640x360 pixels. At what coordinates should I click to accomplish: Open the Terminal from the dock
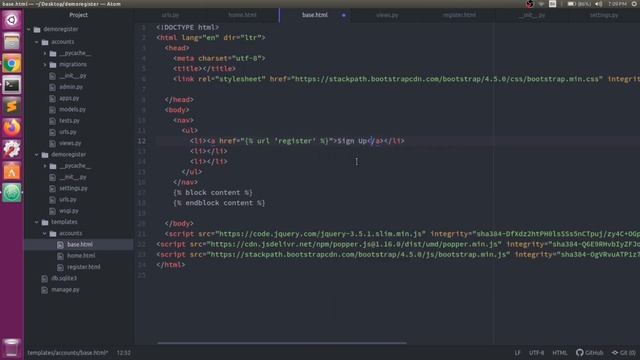tap(11, 85)
